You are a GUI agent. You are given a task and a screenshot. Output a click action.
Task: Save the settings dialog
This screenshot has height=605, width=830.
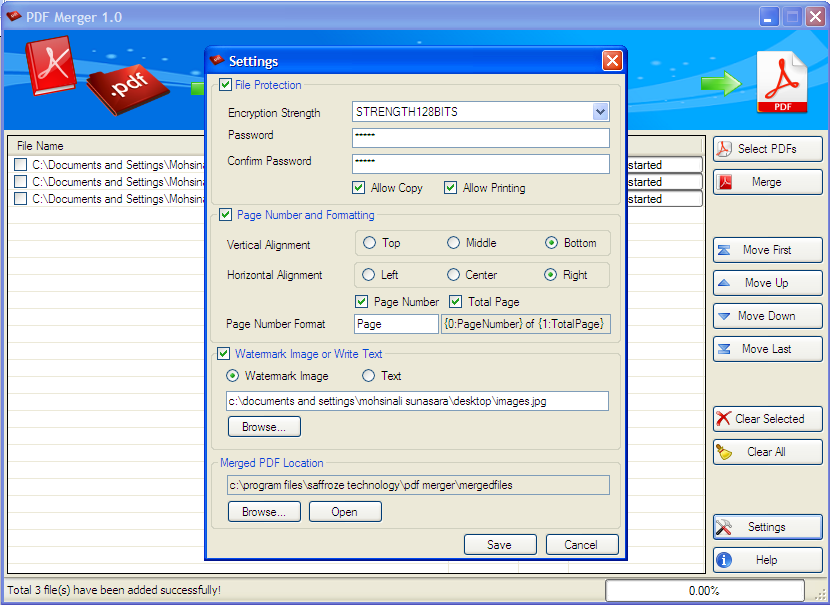tap(500, 545)
